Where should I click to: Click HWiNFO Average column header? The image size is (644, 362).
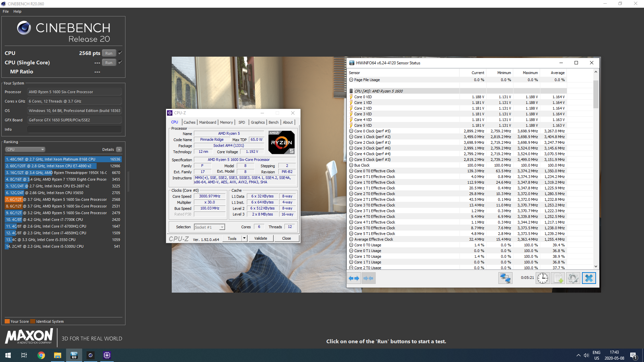(553, 73)
